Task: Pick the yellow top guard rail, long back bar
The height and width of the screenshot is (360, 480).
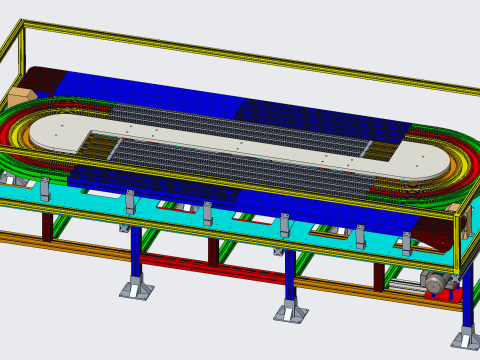Action: 252,57
